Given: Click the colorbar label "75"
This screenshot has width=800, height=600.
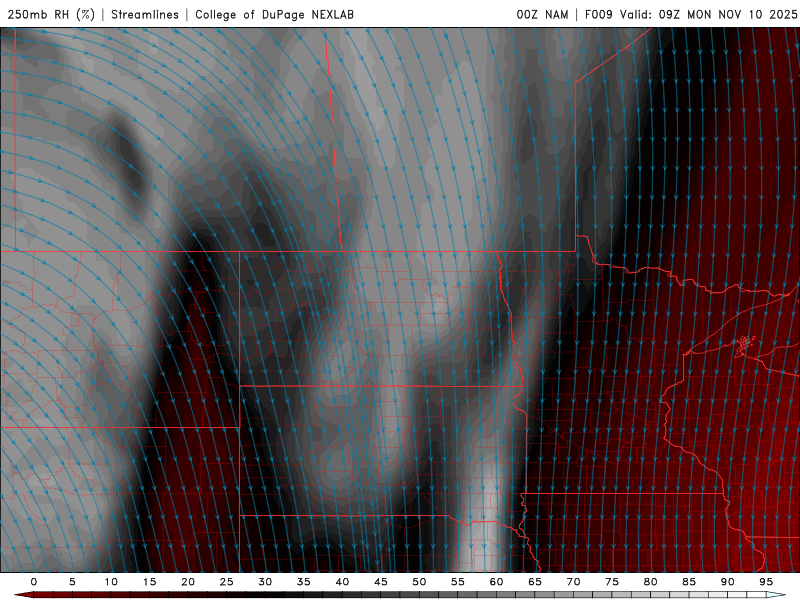Looking at the screenshot, I should click(x=612, y=582).
